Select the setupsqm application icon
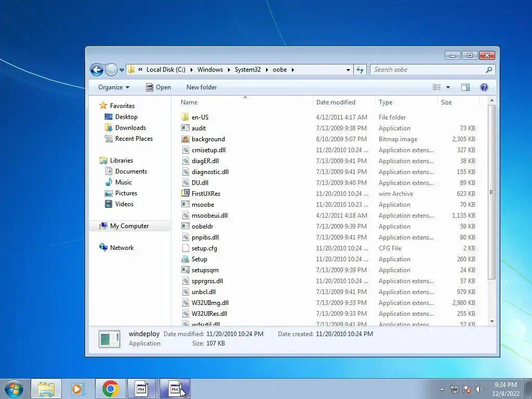 click(185, 270)
